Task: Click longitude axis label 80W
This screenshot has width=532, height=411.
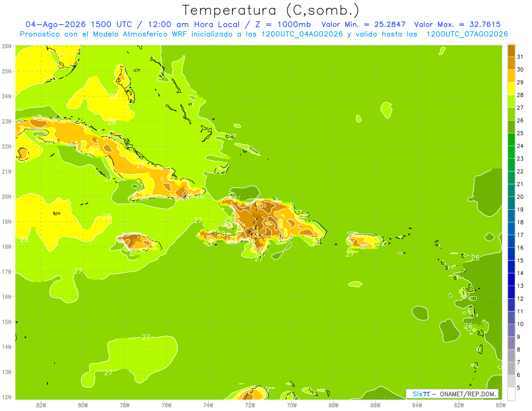Action: coord(82,405)
